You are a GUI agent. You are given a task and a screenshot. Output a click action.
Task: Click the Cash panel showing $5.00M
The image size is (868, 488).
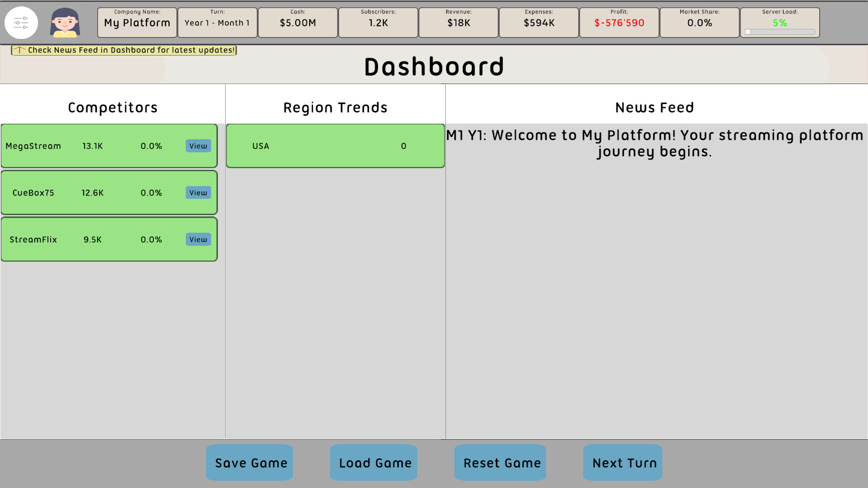(297, 22)
